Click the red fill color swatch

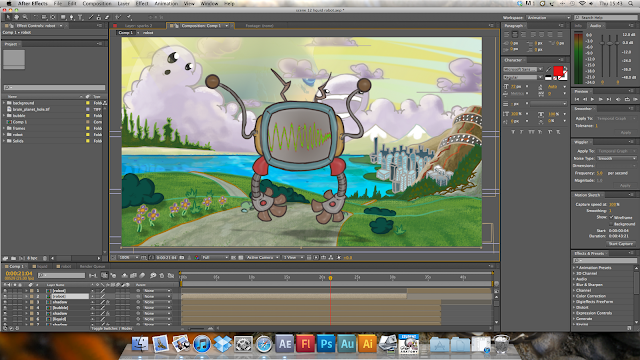(x=558, y=71)
